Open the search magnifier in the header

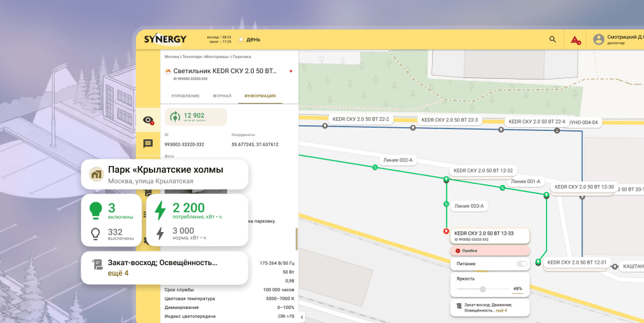552,39
